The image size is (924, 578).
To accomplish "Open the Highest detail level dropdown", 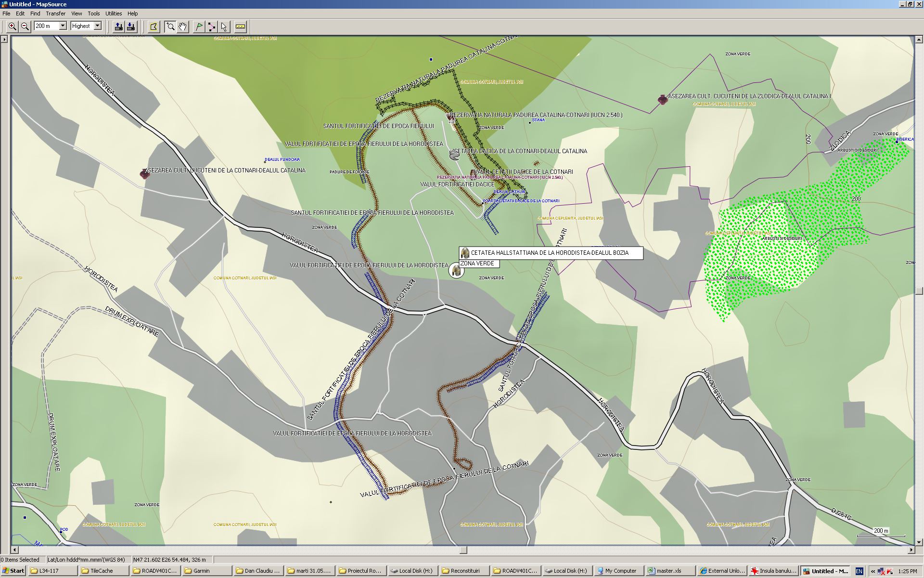I will 97,26.
